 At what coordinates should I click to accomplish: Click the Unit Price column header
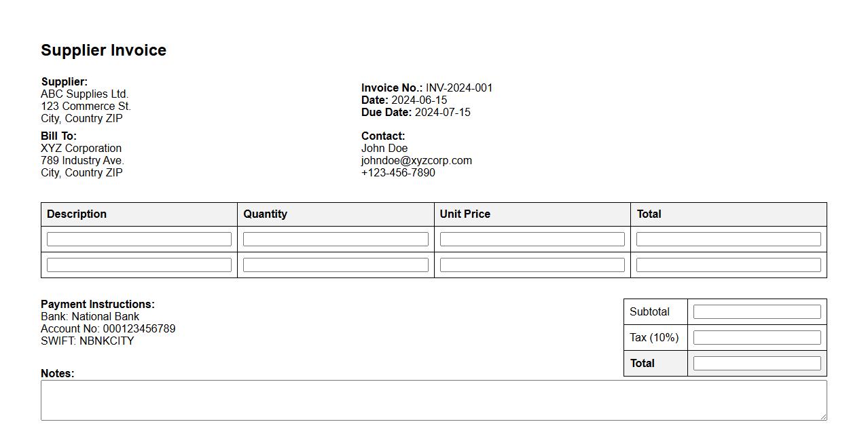(465, 214)
